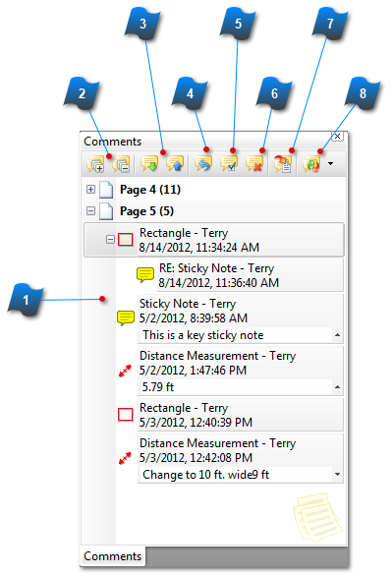Select the Page 4 (11) row
Image resolution: width=392 pixels, height=576 pixels.
coord(214,190)
